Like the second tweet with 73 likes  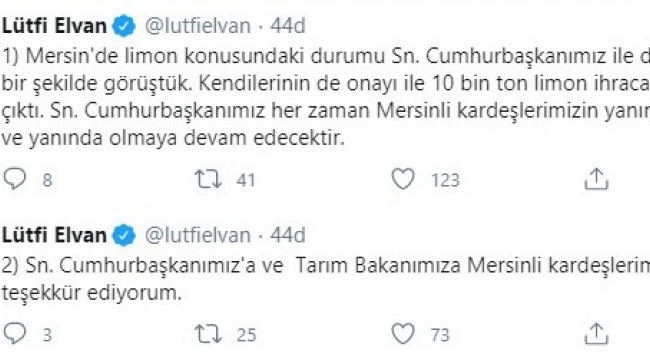(403, 334)
